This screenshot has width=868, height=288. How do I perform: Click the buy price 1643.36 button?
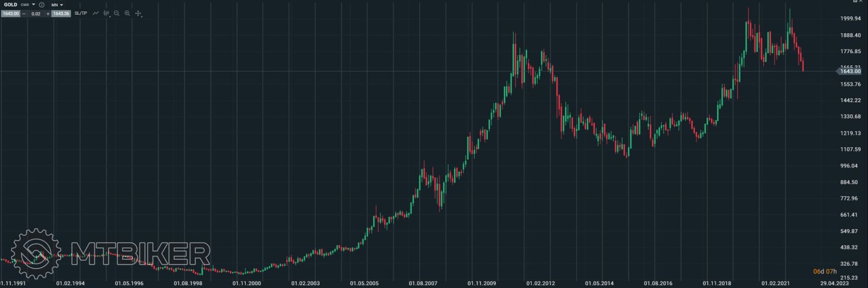61,14
